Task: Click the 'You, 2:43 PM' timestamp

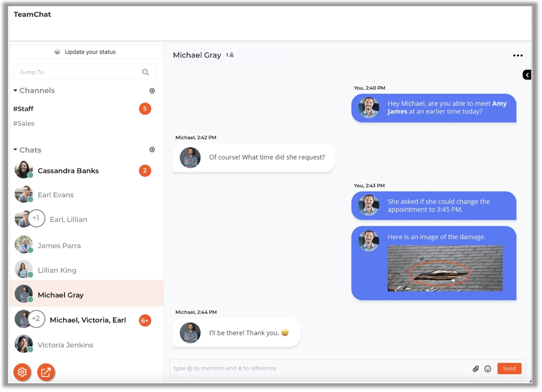Action: click(369, 186)
